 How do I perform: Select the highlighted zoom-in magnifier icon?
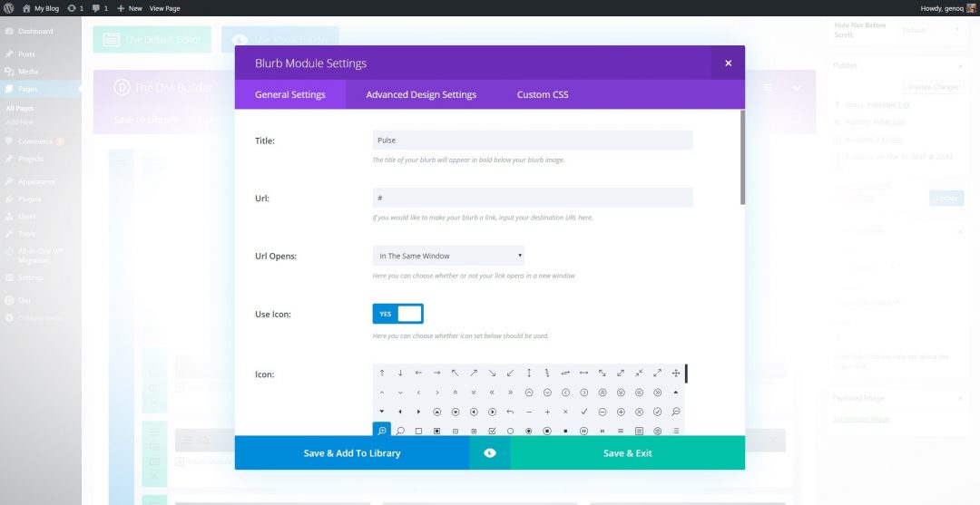(382, 431)
